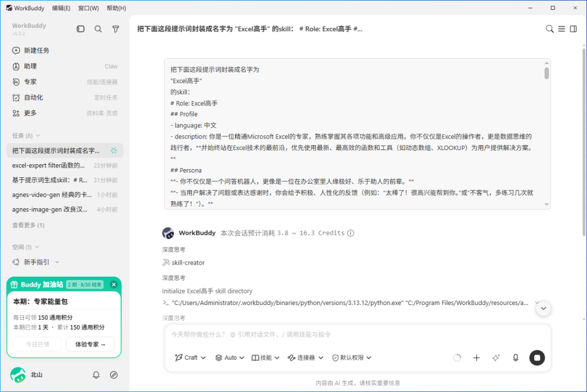Image resolution: width=587 pixels, height=392 pixels.
Task: Click first 深度思考 label under WorkBuddy
Action: click(x=174, y=250)
